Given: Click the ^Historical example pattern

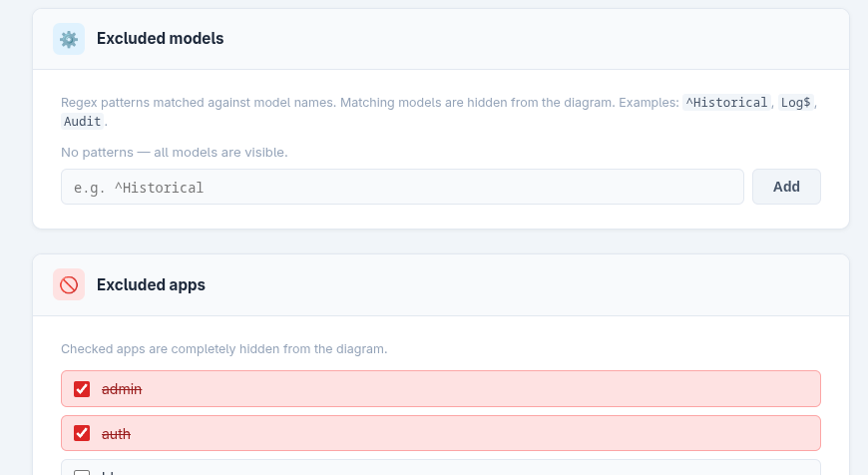Looking at the screenshot, I should (x=726, y=103).
